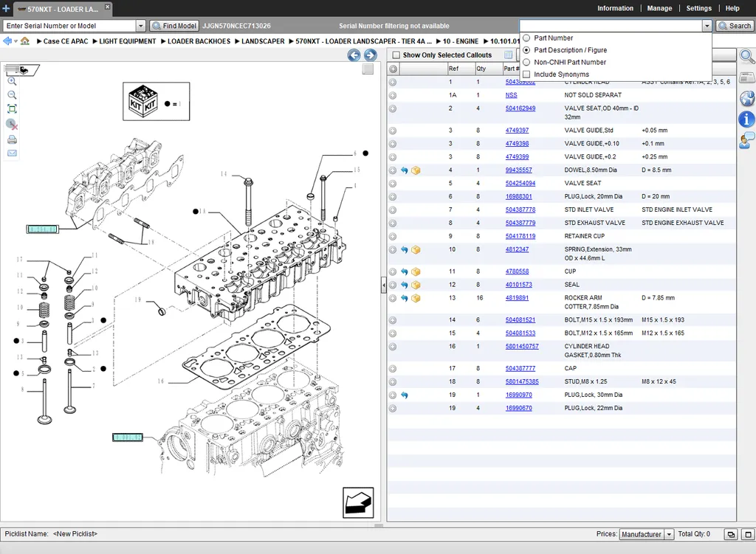The image size is (756, 554).
Task: Open the search field dropdown arrow
Action: 707,26
